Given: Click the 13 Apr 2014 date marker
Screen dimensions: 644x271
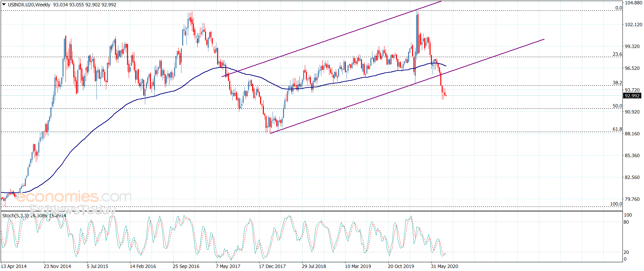Looking at the screenshot, I should tap(13, 266).
